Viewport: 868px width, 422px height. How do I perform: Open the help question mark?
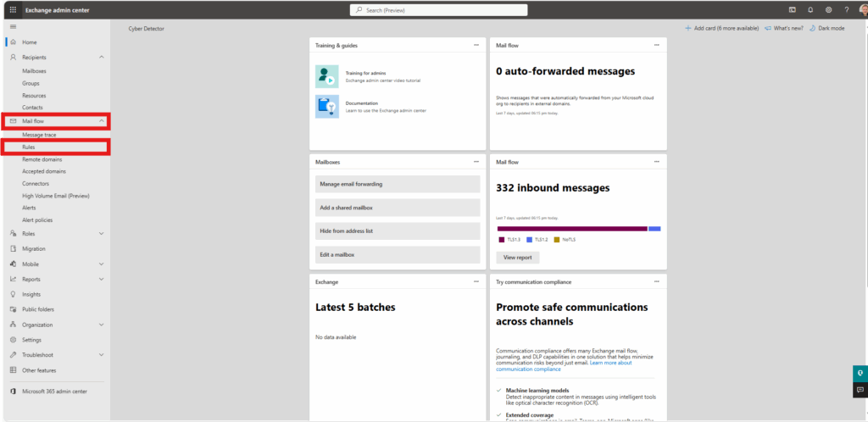[847, 10]
